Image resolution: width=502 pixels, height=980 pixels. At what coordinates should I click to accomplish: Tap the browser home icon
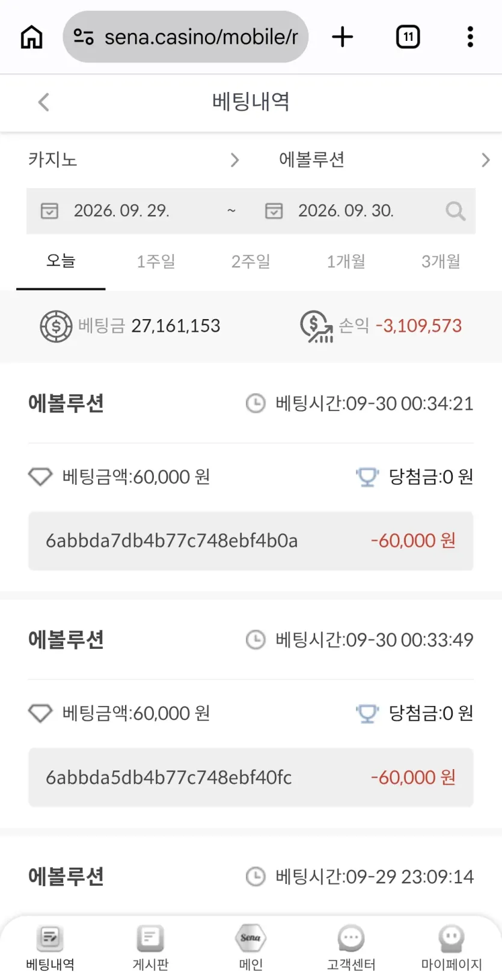coord(32,37)
